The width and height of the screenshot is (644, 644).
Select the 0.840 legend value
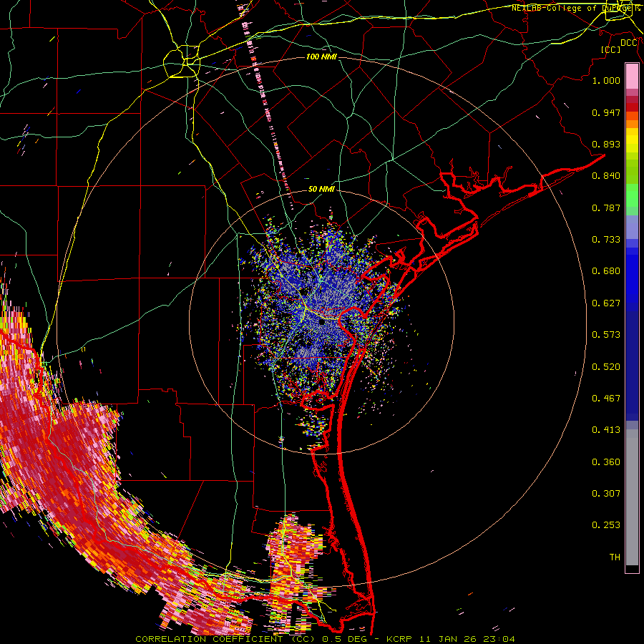[x=606, y=176]
